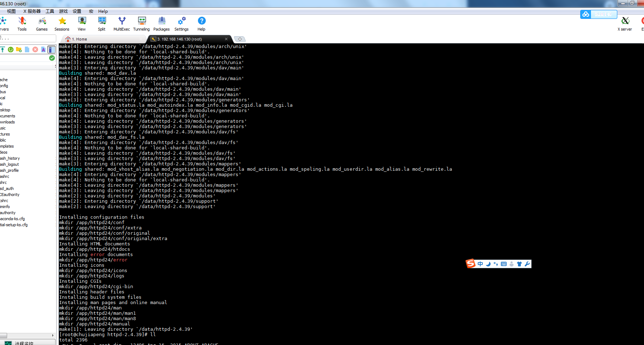Select the Downloads folder
Screen dimensions: 644x345
pos(7,122)
